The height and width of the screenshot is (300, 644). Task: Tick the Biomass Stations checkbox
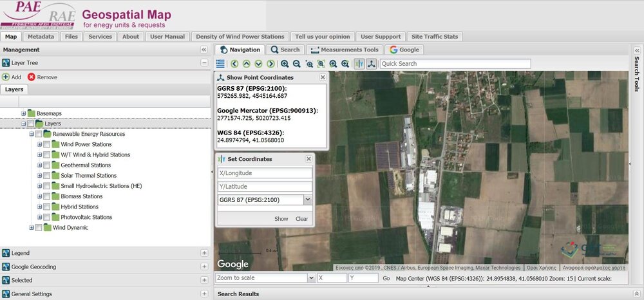pyautogui.click(x=46, y=196)
